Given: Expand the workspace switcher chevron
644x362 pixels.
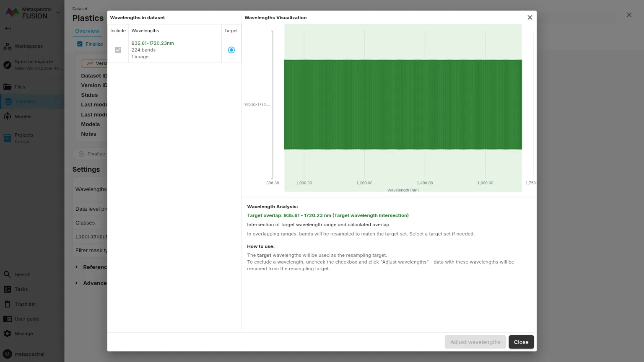Looking at the screenshot, I should [58, 13].
